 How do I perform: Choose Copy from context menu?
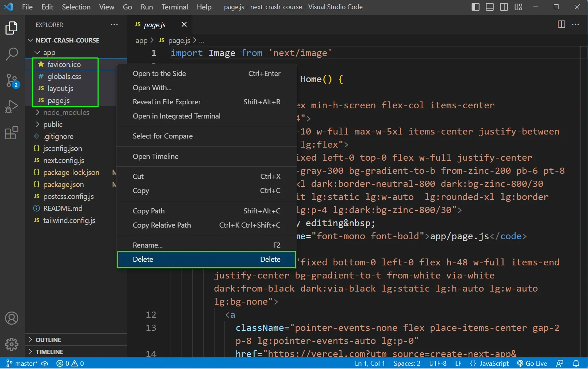pyautogui.click(x=207, y=190)
